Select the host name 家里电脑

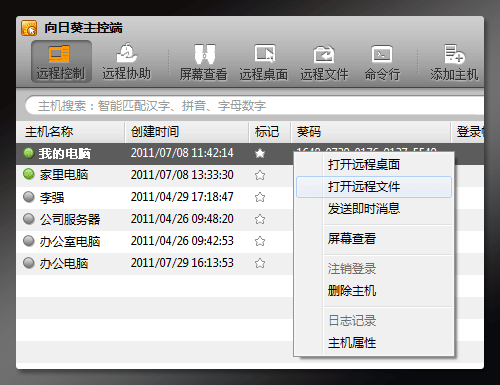coord(64,175)
